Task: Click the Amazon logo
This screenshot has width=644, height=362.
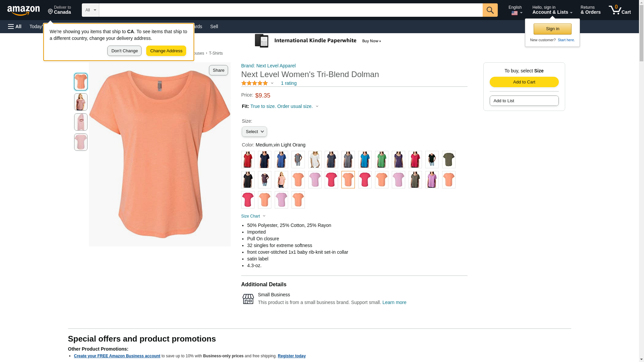Action: click(23, 10)
